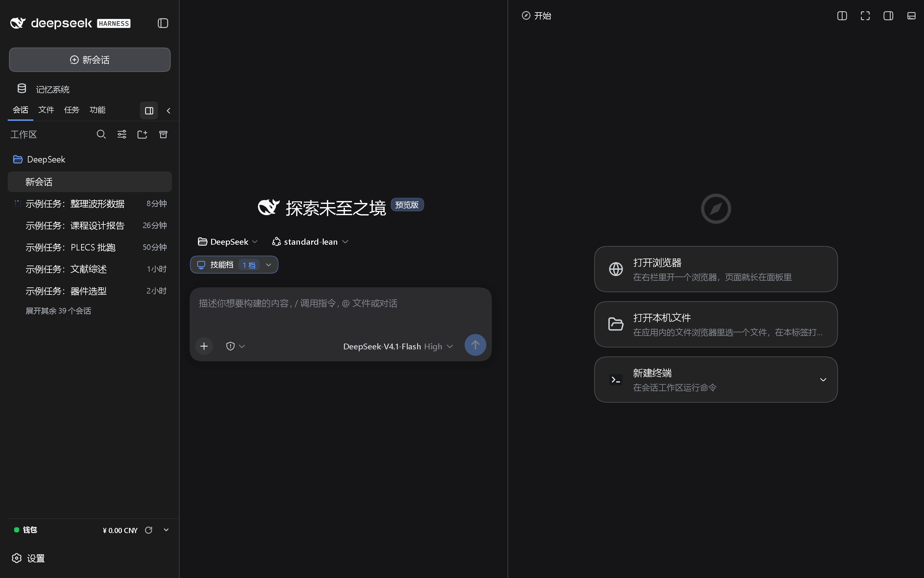Click the folder icon on local files card
This screenshot has height=578, width=924.
click(x=616, y=324)
